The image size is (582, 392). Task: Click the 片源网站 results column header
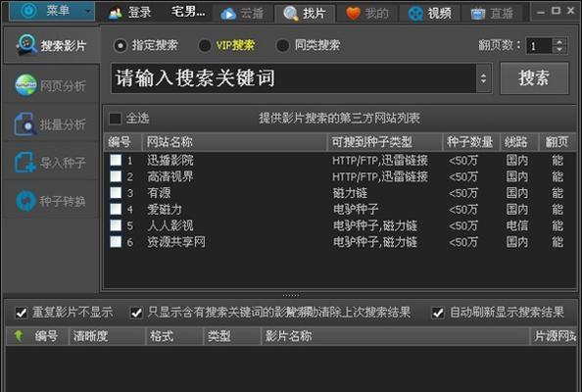(x=554, y=336)
